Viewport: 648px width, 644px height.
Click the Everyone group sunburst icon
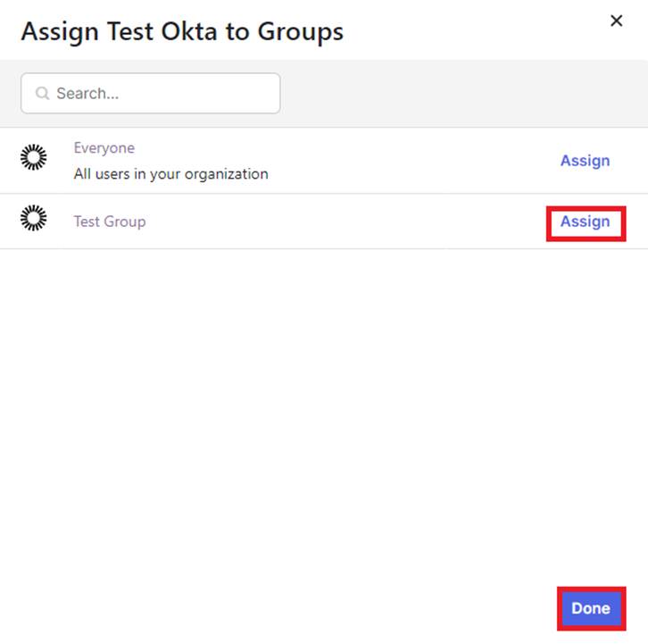(33, 159)
